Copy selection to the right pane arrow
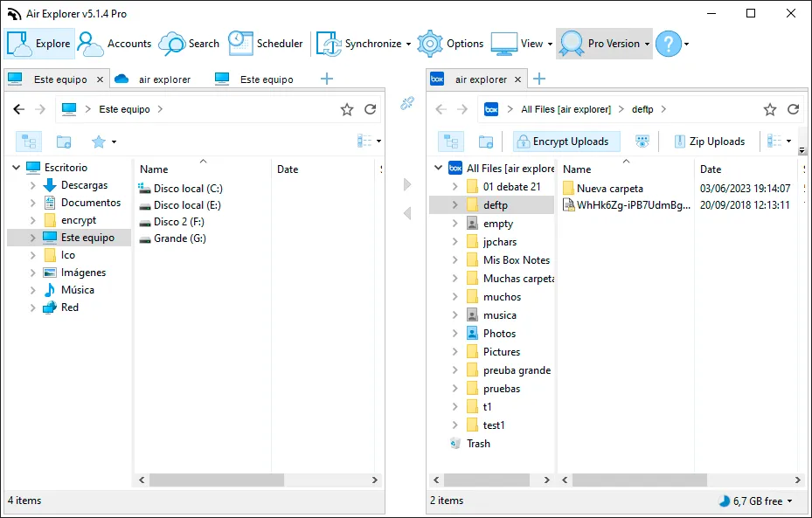 407,184
